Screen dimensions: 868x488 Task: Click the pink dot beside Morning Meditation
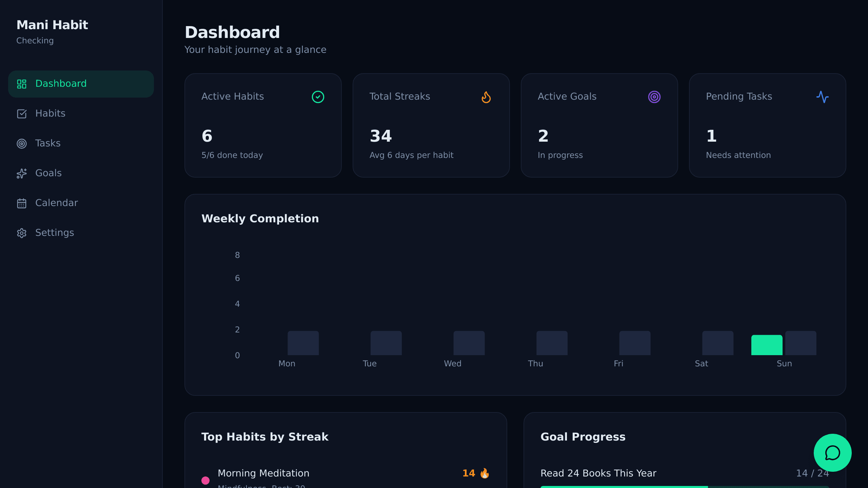coord(205,480)
